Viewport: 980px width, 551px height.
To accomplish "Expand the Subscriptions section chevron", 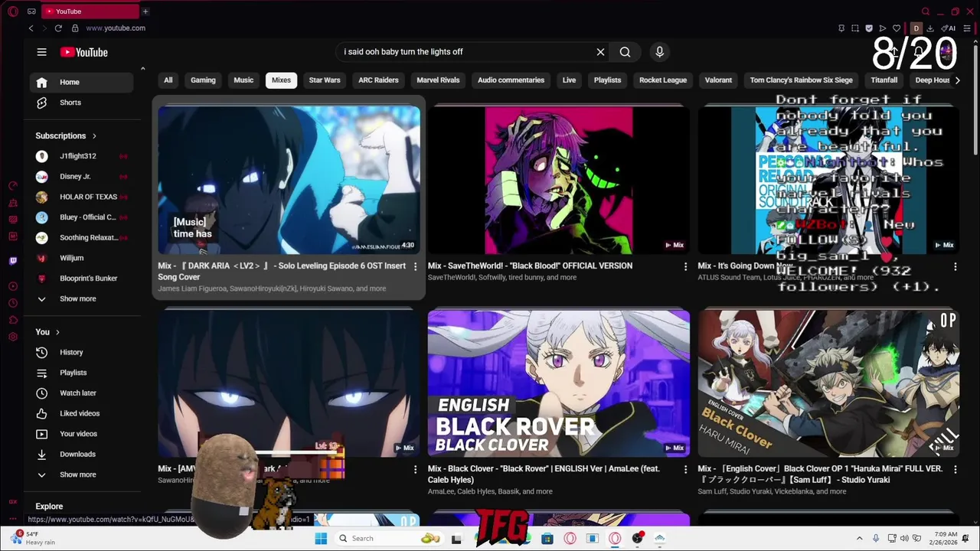I will (94, 136).
